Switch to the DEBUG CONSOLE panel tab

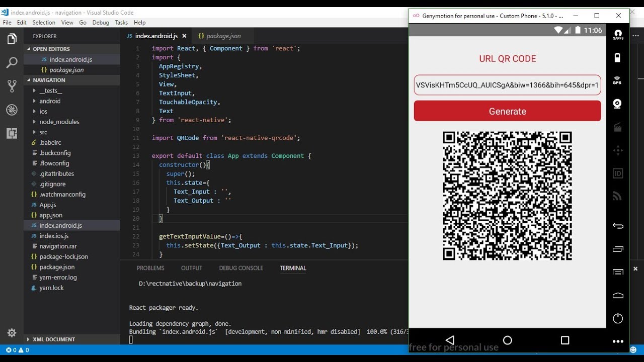(241, 268)
